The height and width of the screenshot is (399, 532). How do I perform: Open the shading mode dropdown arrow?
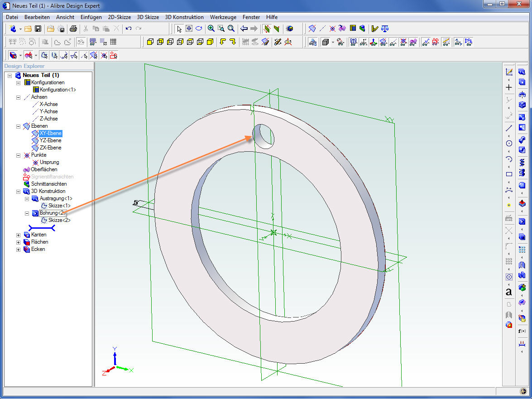point(333,42)
